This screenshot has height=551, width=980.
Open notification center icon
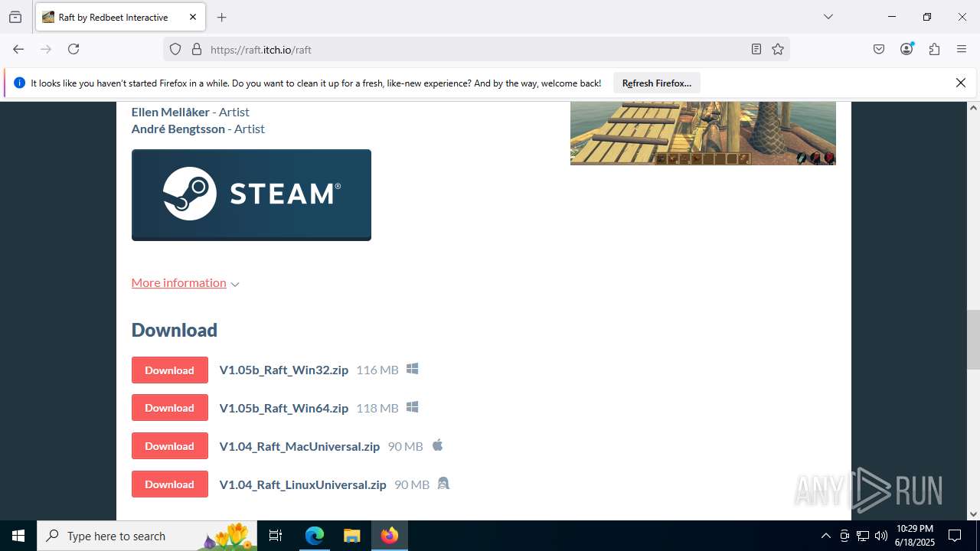coord(955,536)
